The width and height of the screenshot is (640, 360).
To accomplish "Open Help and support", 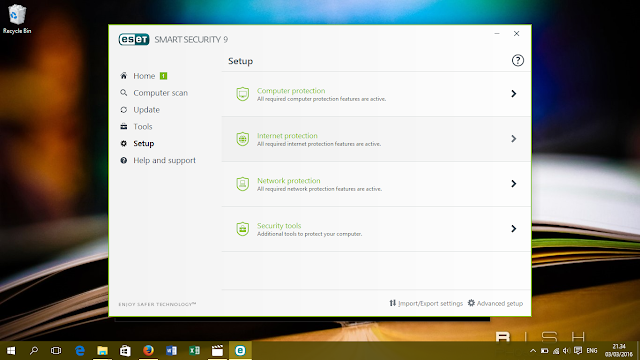I will click(164, 160).
